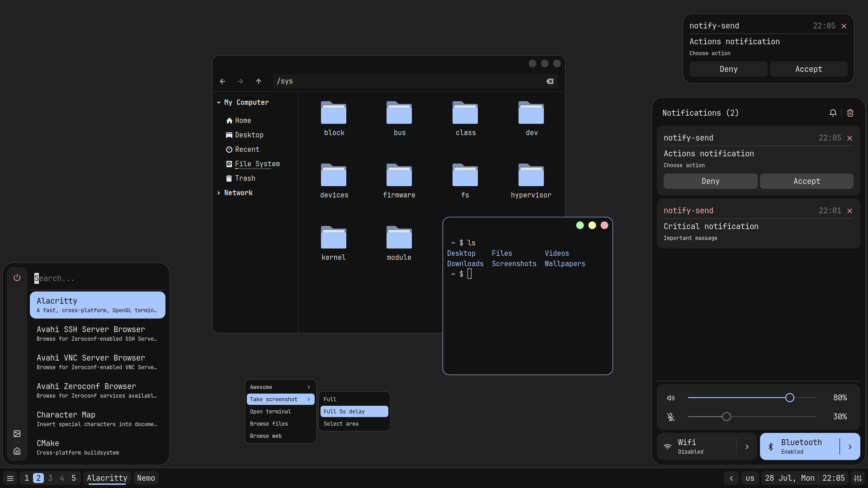The height and width of the screenshot is (488, 868).
Task: Select Browse files menu entry
Action: [280, 424]
